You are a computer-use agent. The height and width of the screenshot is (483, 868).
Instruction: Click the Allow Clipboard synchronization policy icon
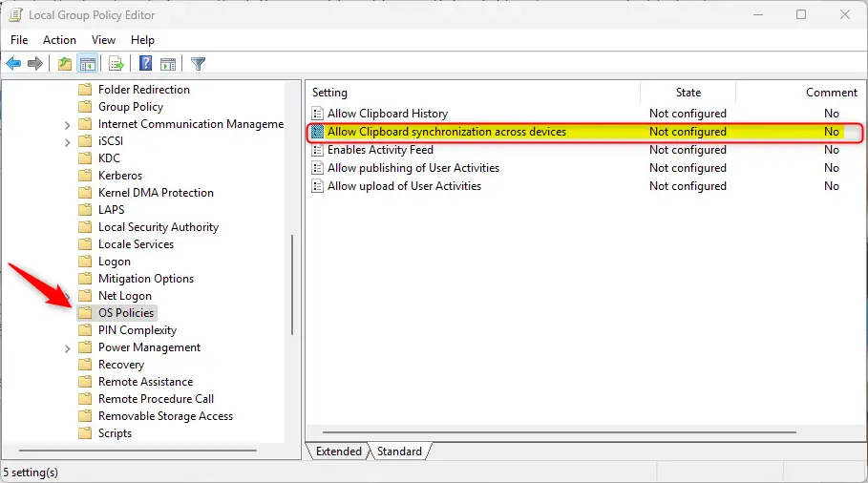click(317, 132)
